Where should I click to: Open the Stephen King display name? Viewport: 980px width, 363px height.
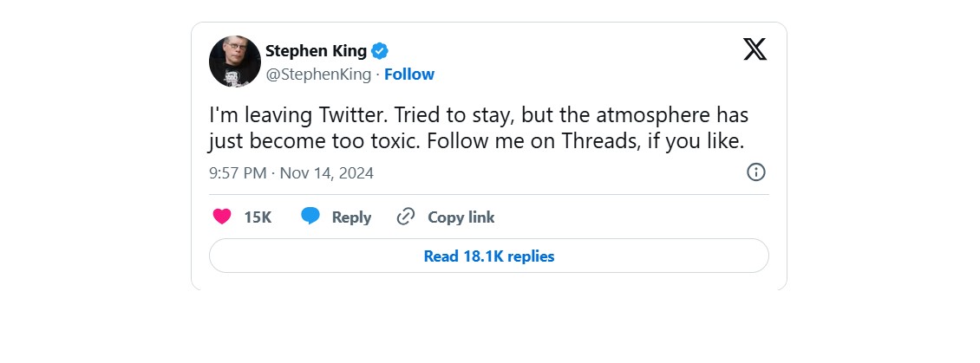pyautogui.click(x=316, y=51)
